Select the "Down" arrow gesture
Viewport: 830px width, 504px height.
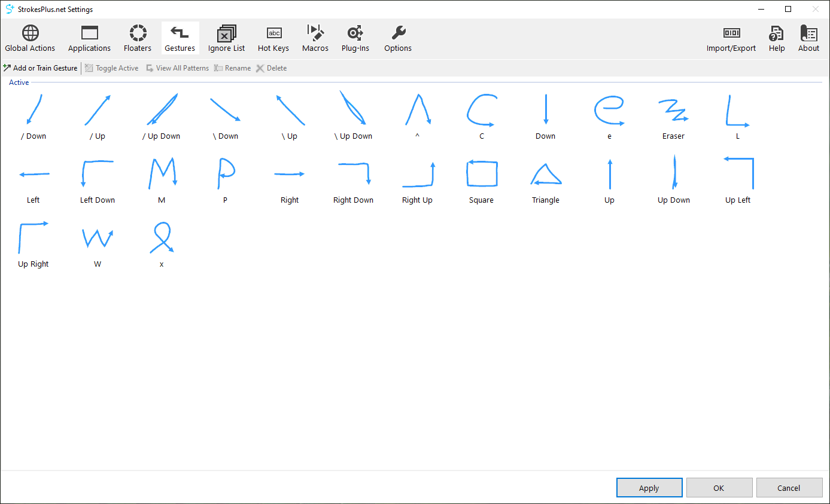pyautogui.click(x=545, y=116)
